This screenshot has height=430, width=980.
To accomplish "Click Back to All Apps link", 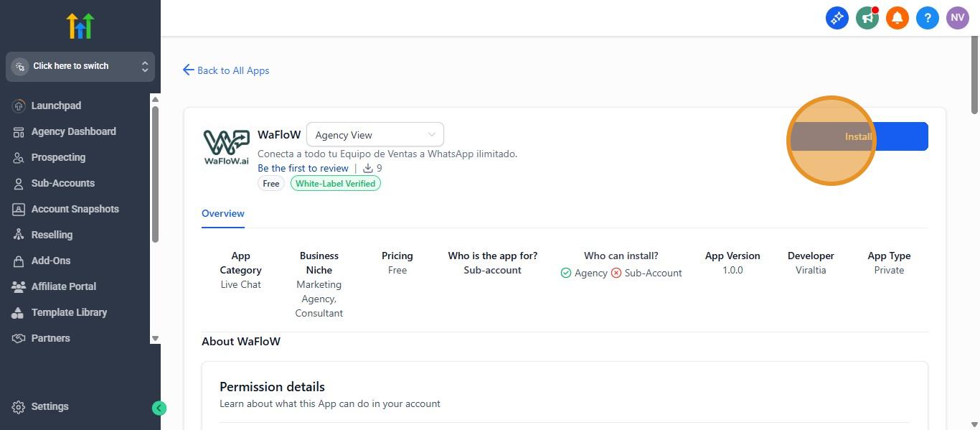I will coord(227,70).
